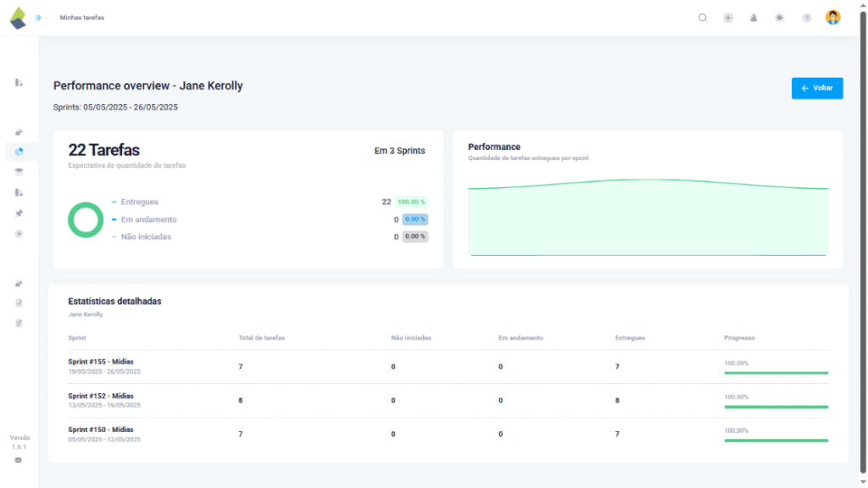This screenshot has height=488, width=868.
Task: Open the checklist document sidebar icon
Action: click(x=19, y=303)
